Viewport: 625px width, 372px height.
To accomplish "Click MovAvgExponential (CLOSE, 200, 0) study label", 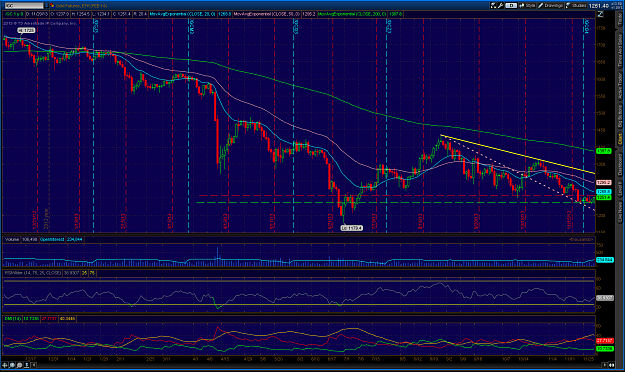I will pos(352,14).
